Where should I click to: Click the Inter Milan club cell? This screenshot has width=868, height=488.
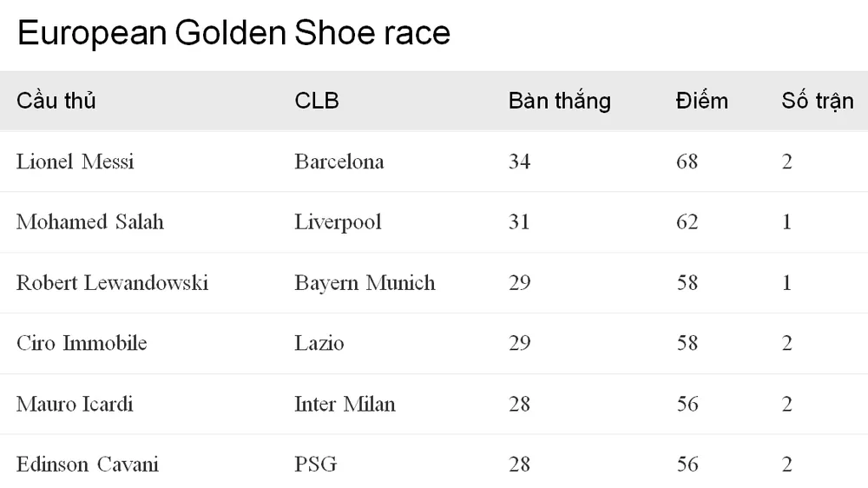[x=345, y=404]
